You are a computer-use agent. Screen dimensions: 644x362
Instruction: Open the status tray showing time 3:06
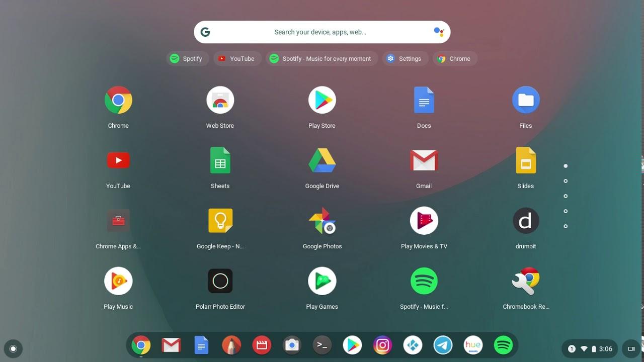pos(590,349)
